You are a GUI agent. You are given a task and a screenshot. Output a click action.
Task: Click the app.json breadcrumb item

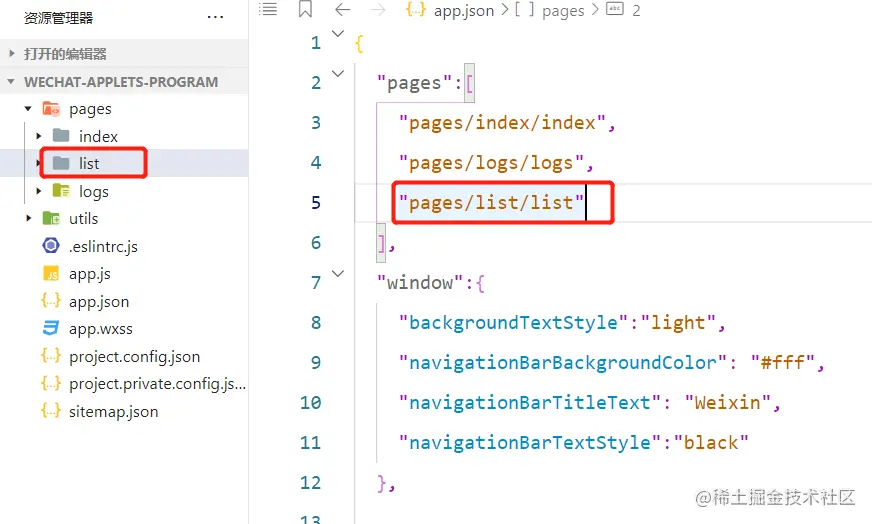tap(463, 11)
